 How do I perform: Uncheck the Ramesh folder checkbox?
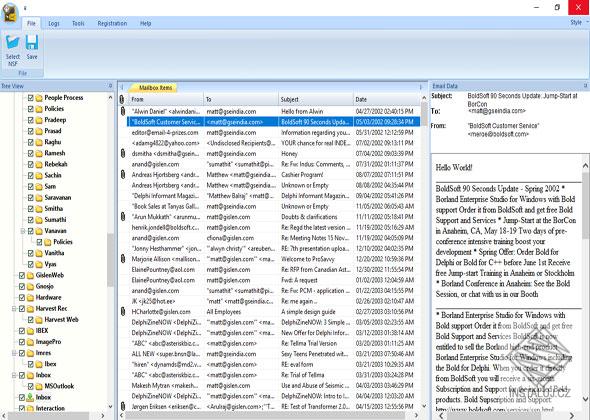coord(30,153)
